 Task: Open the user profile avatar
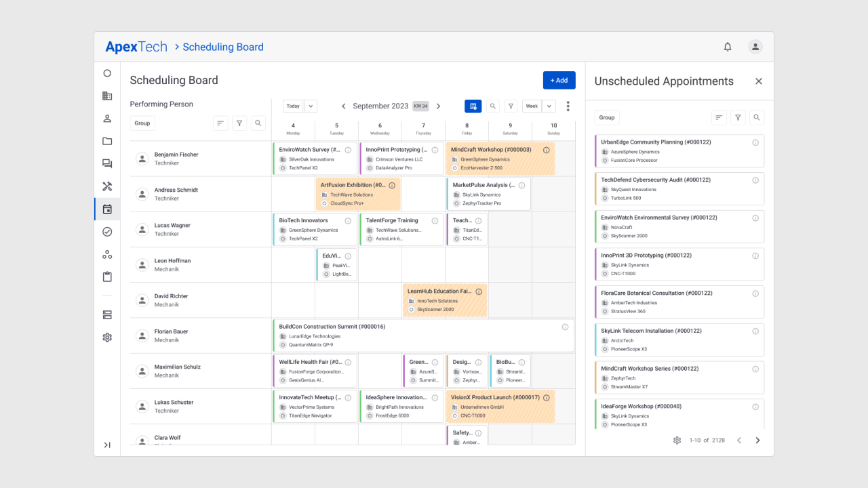click(x=755, y=47)
